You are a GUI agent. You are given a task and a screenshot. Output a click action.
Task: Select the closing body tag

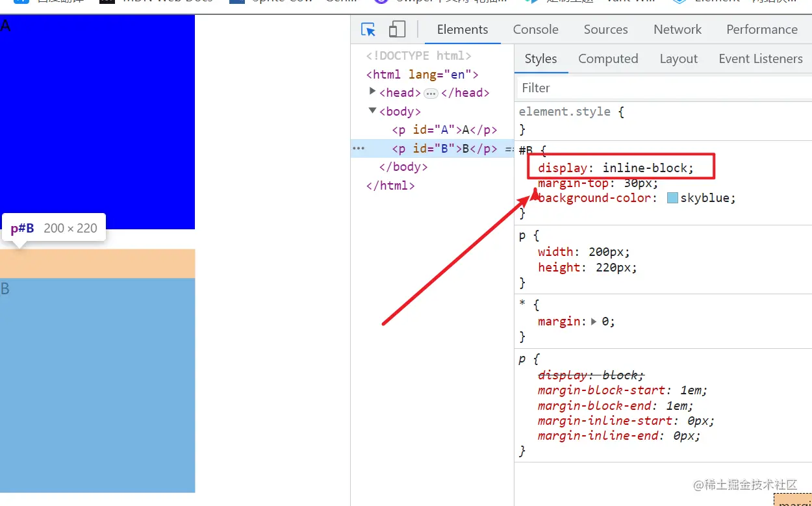pos(403,167)
